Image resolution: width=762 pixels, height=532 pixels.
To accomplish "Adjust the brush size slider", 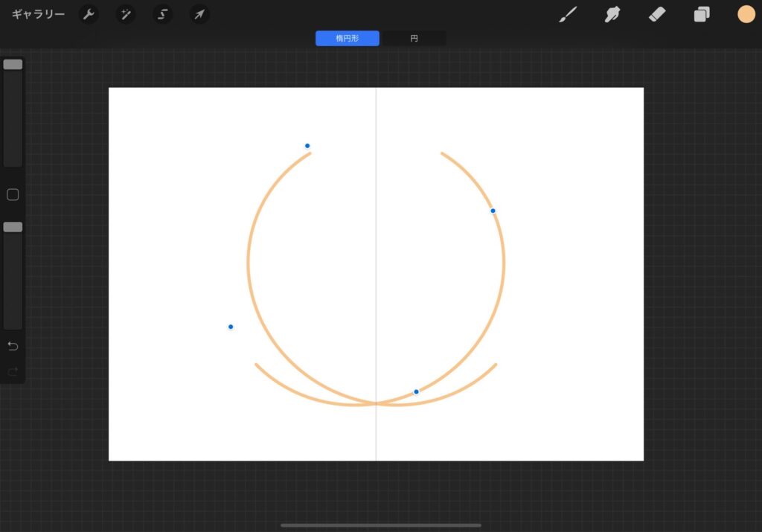I will [12, 64].
